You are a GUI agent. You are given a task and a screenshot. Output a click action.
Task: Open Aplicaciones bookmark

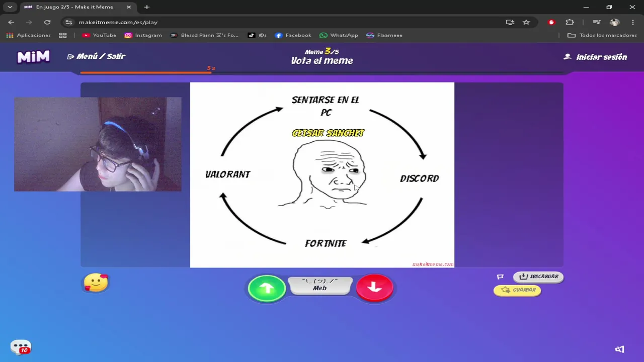pyautogui.click(x=29, y=35)
